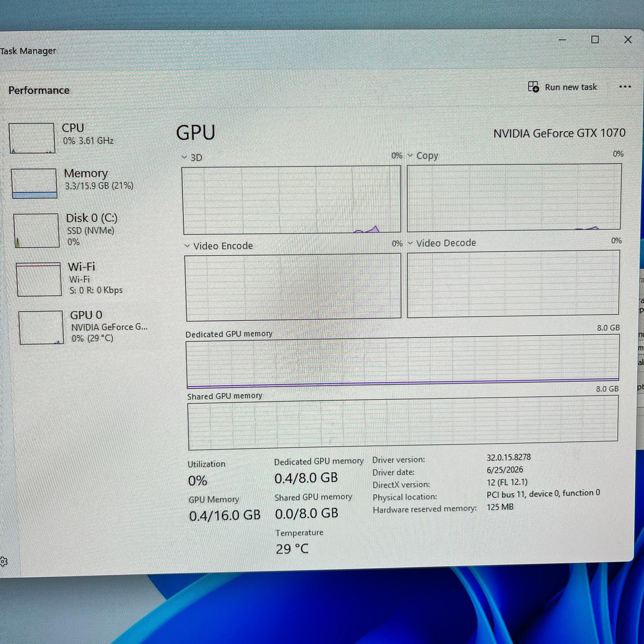This screenshot has width=644, height=644.
Task: Click the Disk 0 mini graph thumbnail
Action: [x=36, y=231]
